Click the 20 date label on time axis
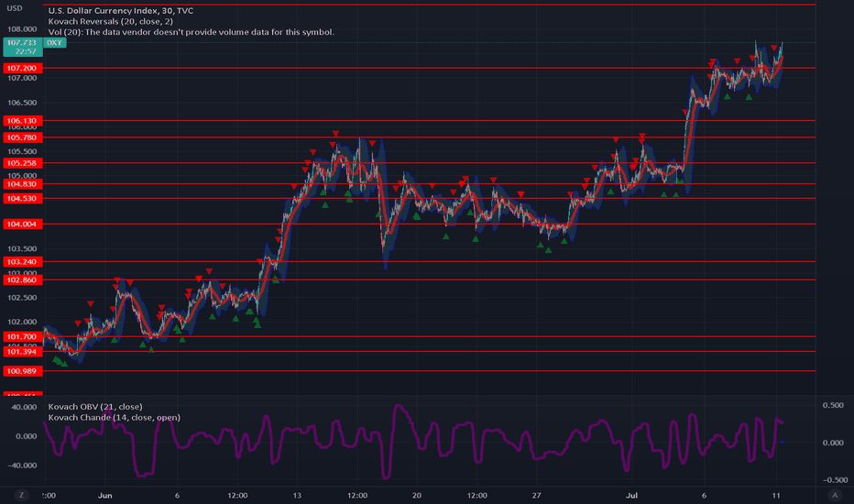Screen dimensions: 854x504 (x=417, y=495)
